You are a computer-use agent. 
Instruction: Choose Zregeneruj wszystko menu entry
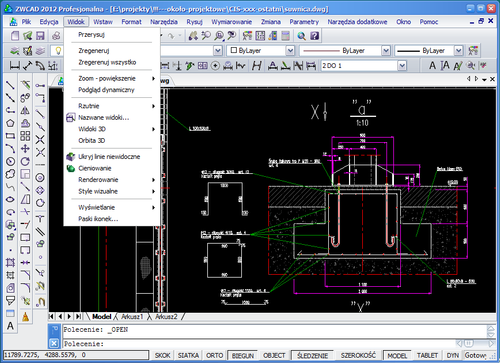coord(112,62)
